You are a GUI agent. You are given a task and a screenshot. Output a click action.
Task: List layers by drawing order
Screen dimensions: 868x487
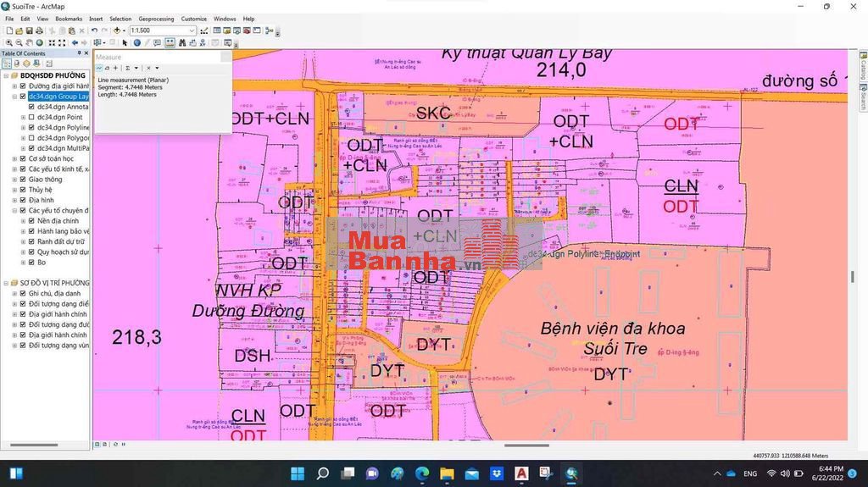point(7,64)
